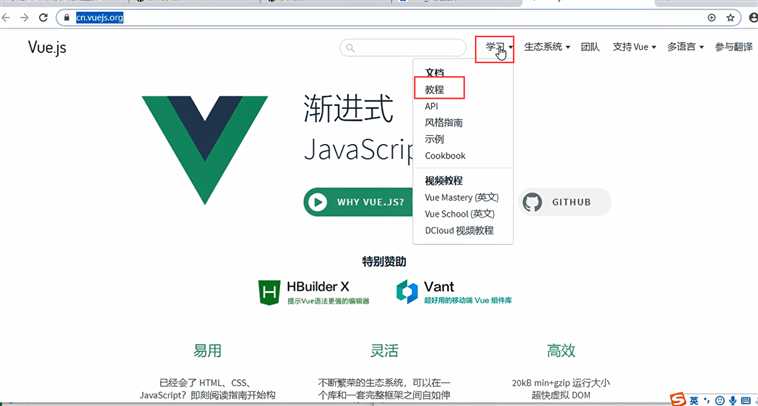
Task: Select 示例 in the menu
Action: click(434, 139)
